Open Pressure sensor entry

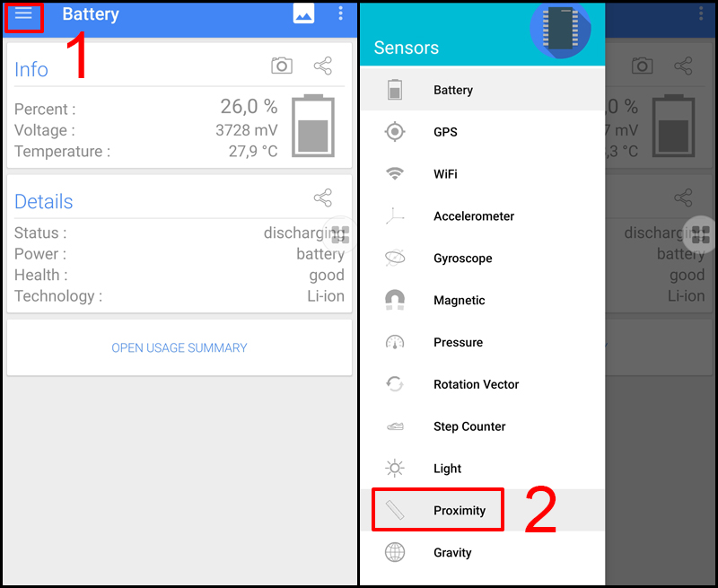pyautogui.click(x=482, y=343)
